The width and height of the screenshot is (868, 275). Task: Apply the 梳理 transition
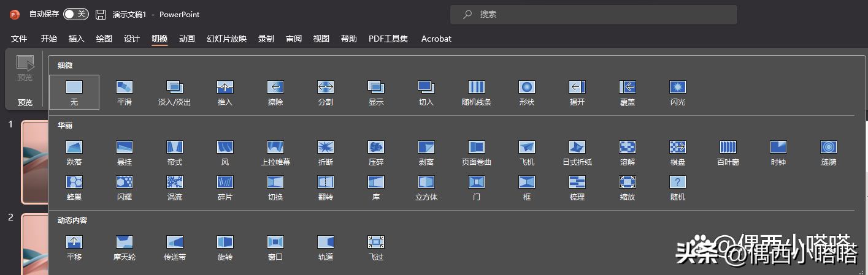[x=577, y=188]
